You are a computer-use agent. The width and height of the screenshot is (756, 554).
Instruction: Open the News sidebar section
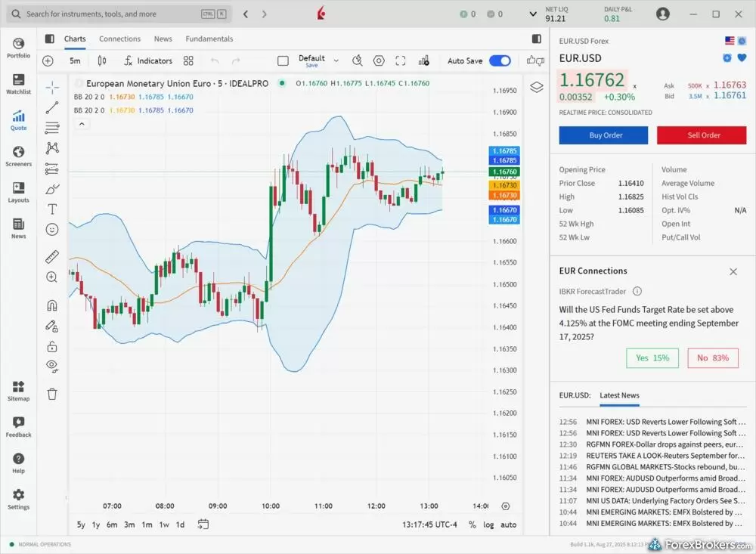click(18, 228)
